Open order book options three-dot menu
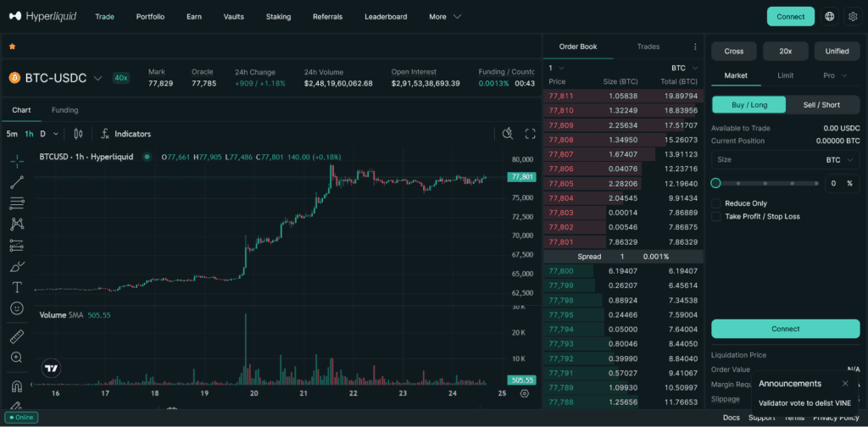 click(x=695, y=47)
